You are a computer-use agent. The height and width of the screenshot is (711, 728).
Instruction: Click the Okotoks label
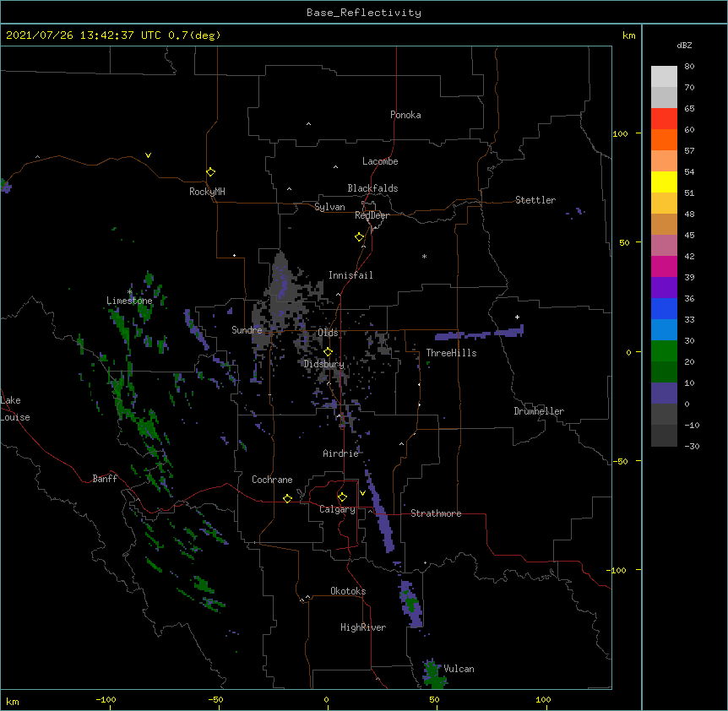coord(348,591)
